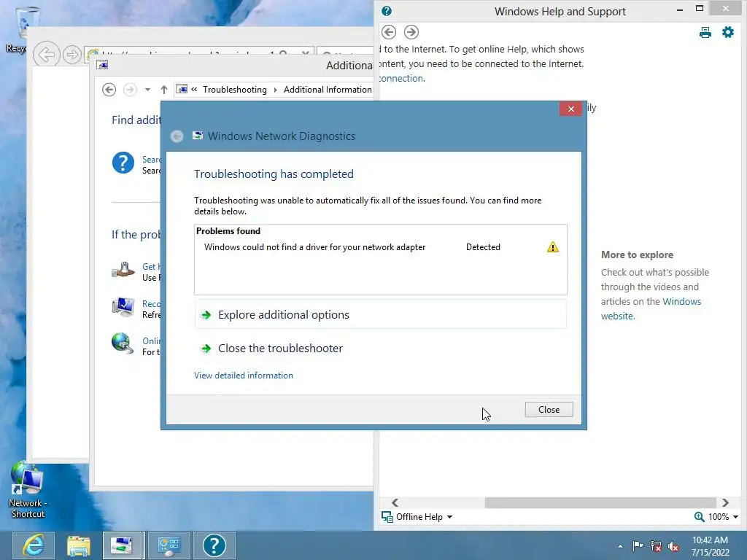Open Network Shortcut desktop icon
747x560 pixels.
[x=28, y=489]
